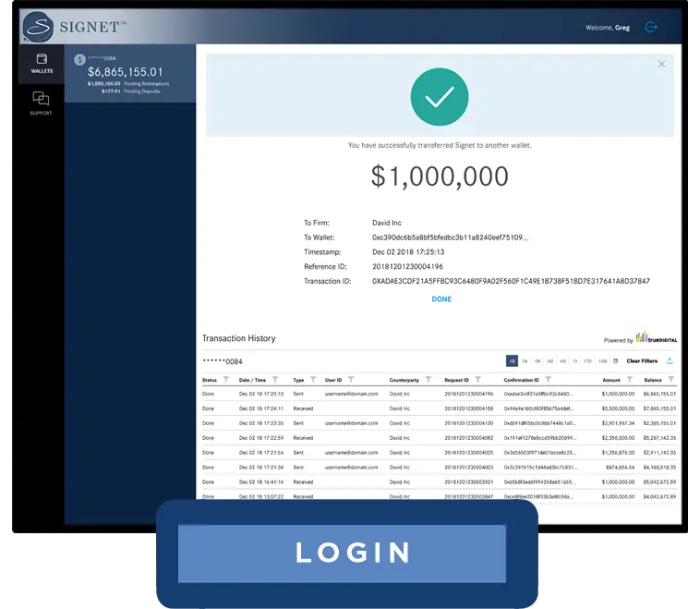Select the 1D time range

pos(512,360)
